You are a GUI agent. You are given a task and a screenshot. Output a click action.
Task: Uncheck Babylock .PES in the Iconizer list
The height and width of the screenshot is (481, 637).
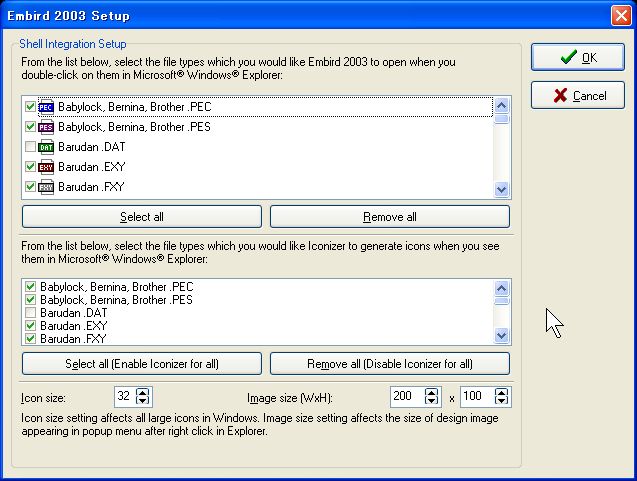(x=30, y=299)
